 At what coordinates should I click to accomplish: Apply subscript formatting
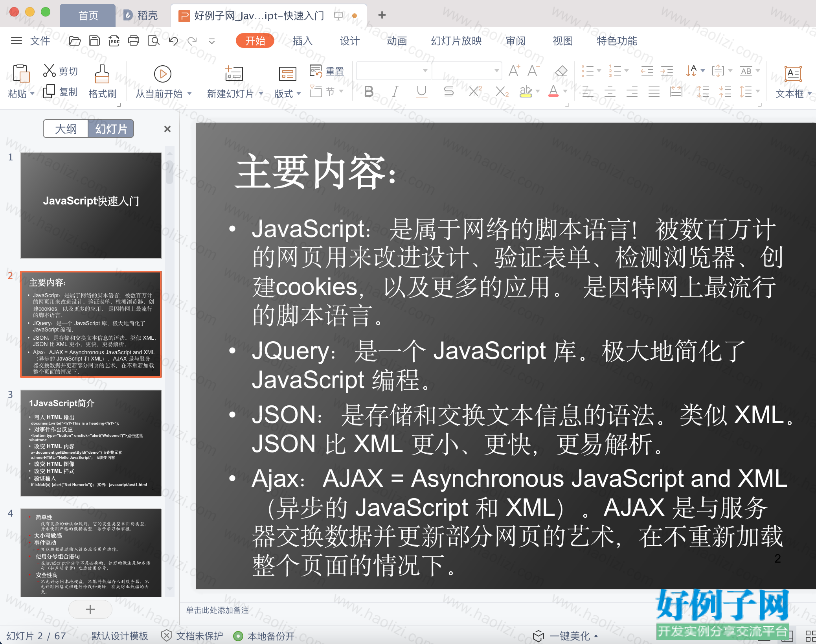pyautogui.click(x=502, y=91)
